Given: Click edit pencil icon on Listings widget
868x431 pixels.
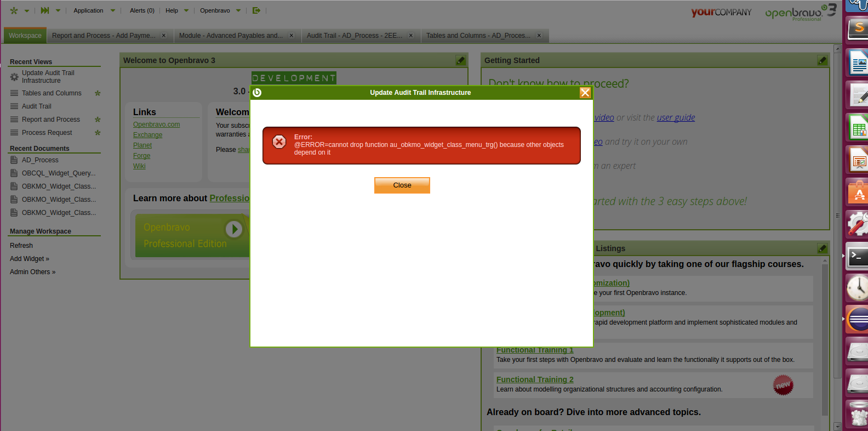Looking at the screenshot, I should pyautogui.click(x=823, y=248).
